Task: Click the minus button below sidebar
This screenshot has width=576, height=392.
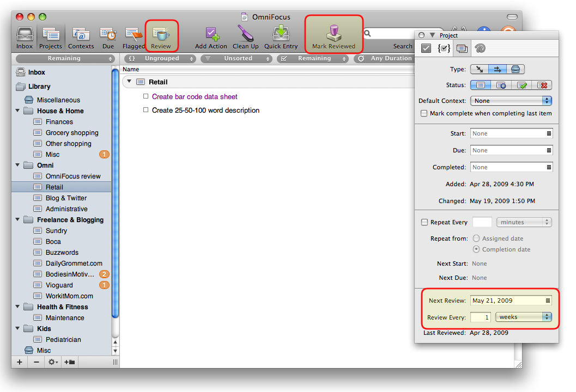Action: [37, 362]
